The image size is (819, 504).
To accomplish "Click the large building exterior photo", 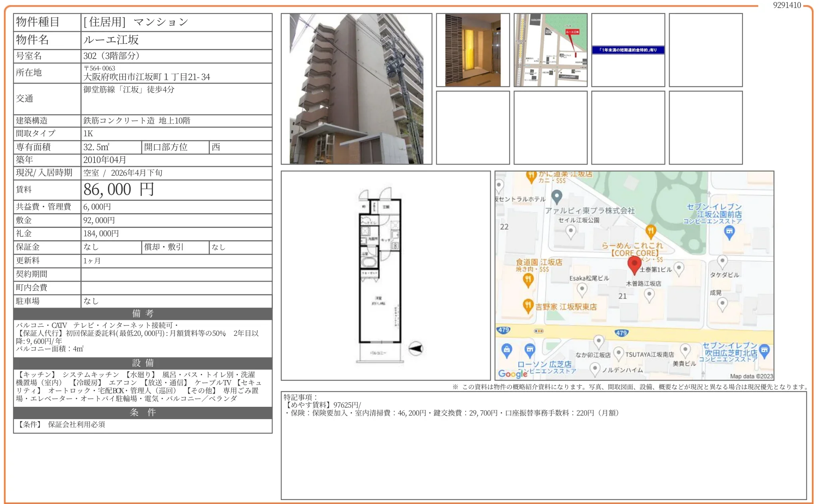I will click(x=357, y=89).
